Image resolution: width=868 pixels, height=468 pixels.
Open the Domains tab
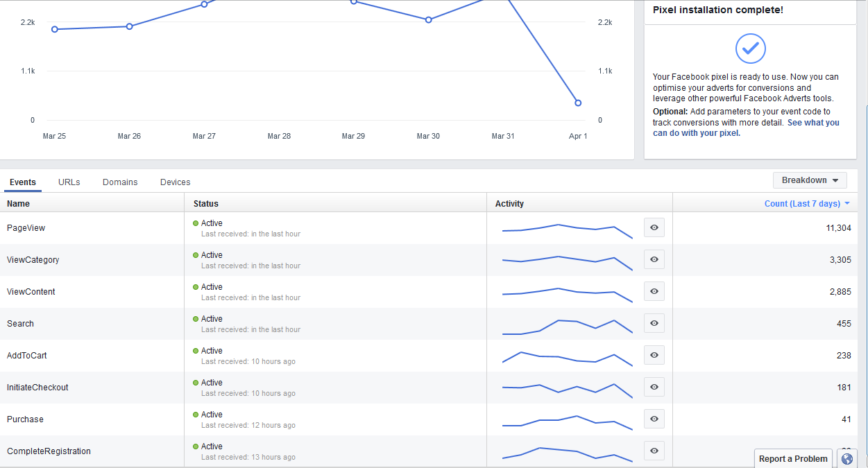(120, 182)
